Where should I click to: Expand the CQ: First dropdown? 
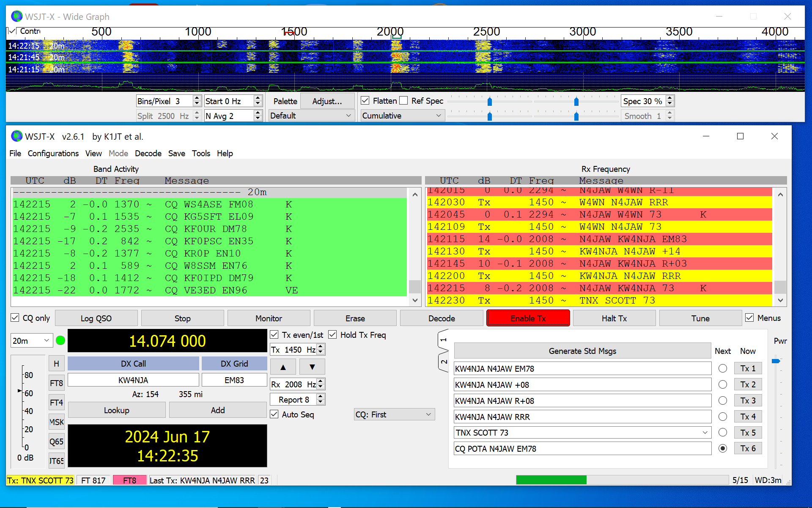click(x=394, y=414)
